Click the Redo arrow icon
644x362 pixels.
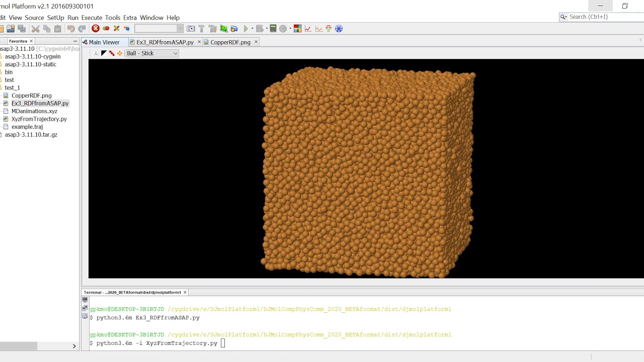click(x=82, y=29)
